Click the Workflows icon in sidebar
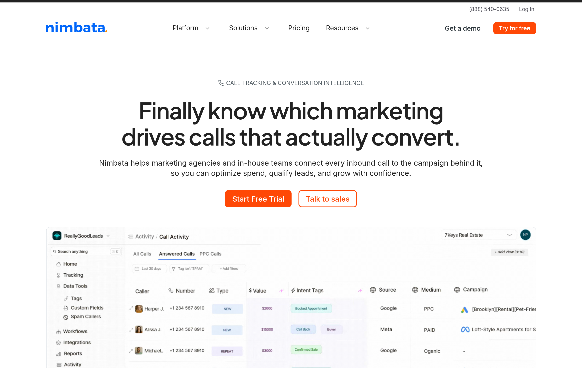 [59, 331]
